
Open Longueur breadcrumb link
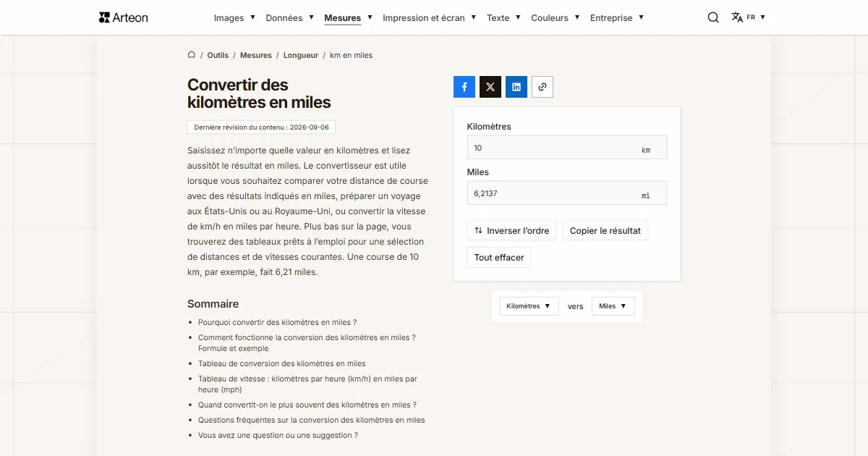(x=301, y=55)
